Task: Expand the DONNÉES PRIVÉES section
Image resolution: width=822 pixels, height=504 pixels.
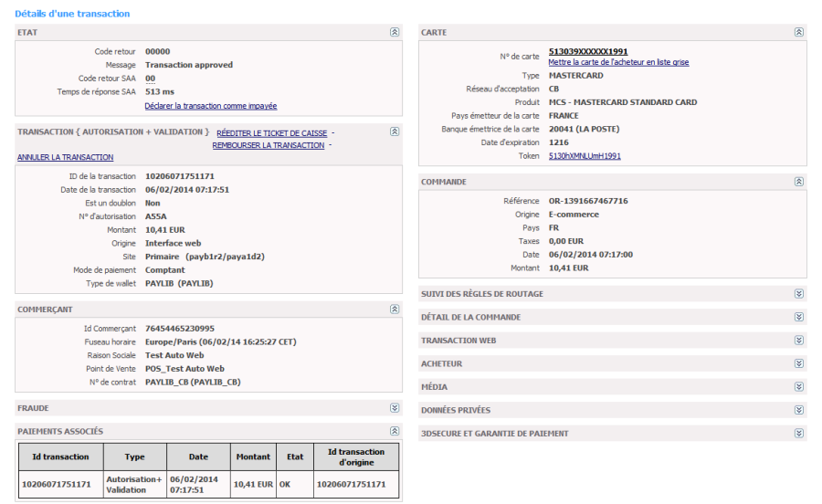Action: pyautogui.click(x=799, y=410)
